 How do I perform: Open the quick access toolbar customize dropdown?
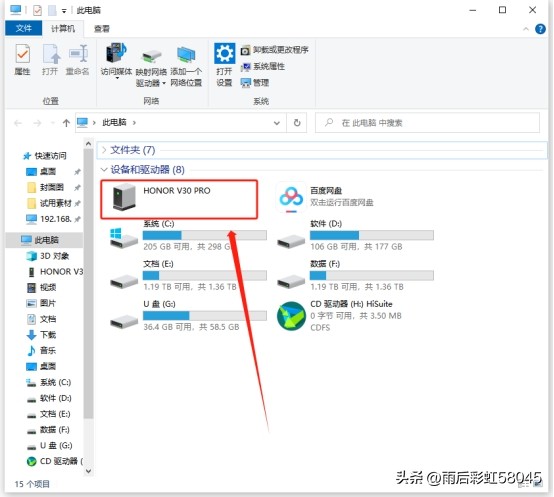pos(64,11)
